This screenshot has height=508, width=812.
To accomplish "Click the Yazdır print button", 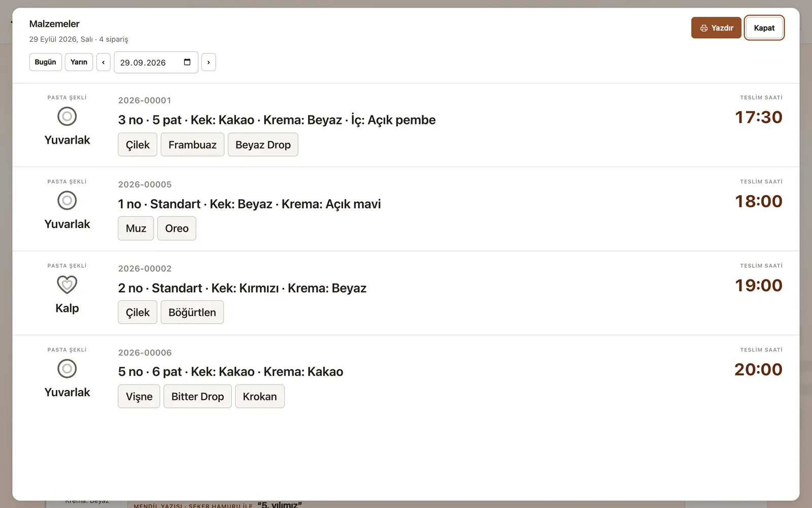I will [716, 28].
